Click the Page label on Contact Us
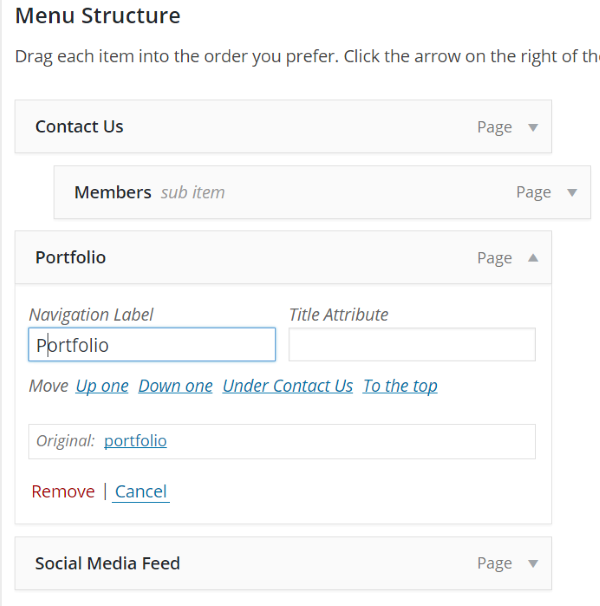The width and height of the screenshot is (600, 606). tap(494, 127)
